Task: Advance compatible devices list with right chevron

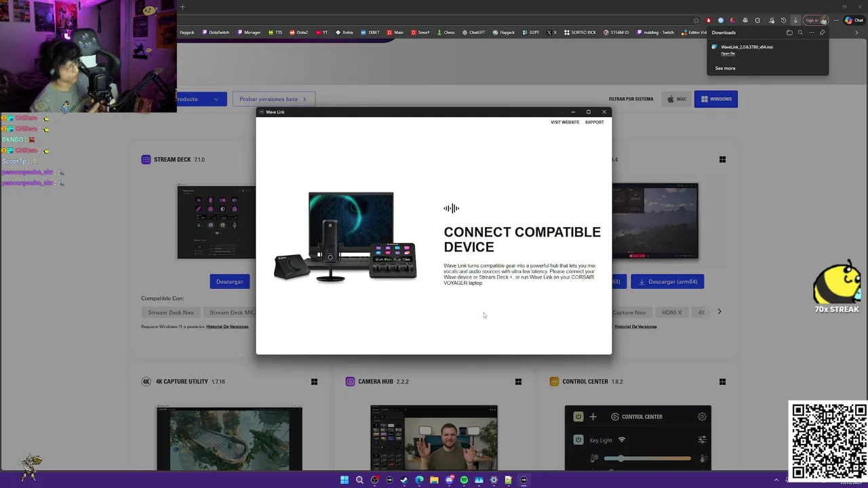Action: 719,312
